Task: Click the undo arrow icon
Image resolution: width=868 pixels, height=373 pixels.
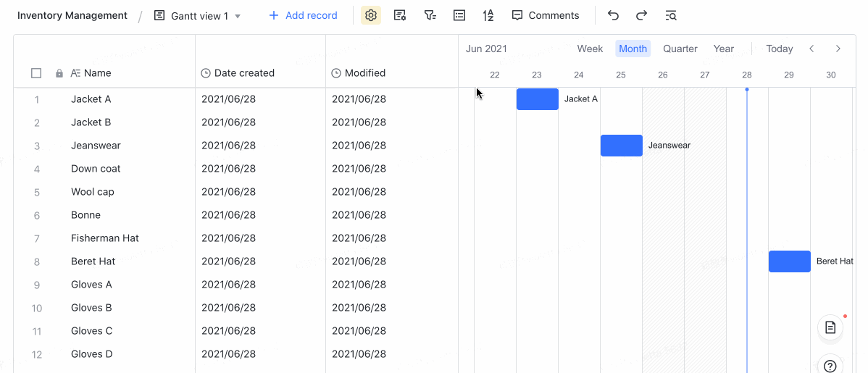Action: tap(613, 15)
